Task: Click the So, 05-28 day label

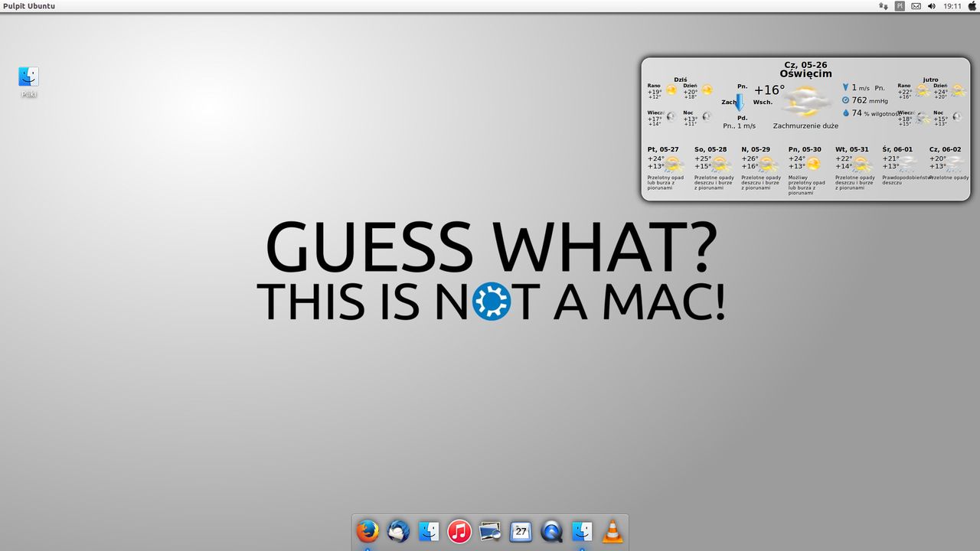Action: click(710, 149)
